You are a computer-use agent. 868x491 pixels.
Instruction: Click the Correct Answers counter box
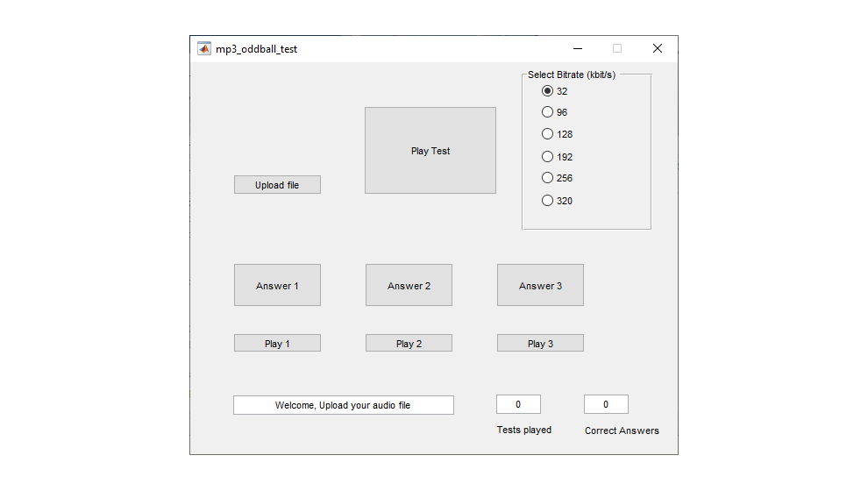(x=606, y=404)
